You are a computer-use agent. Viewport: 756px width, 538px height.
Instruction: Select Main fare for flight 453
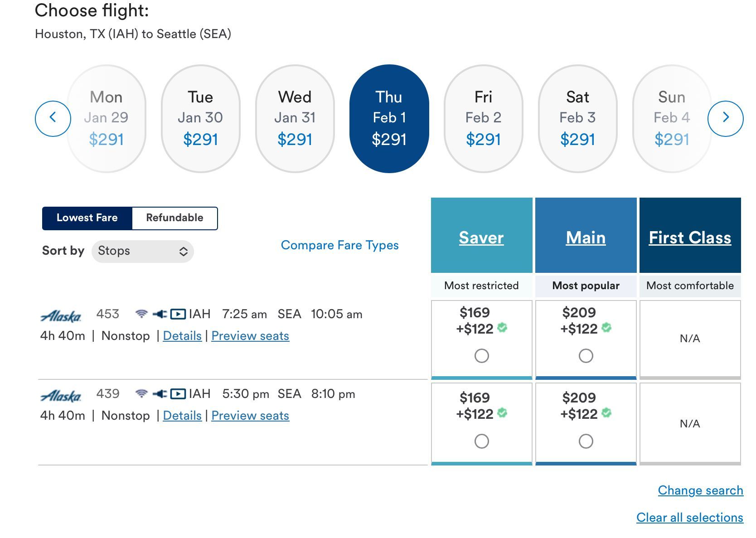tap(586, 356)
